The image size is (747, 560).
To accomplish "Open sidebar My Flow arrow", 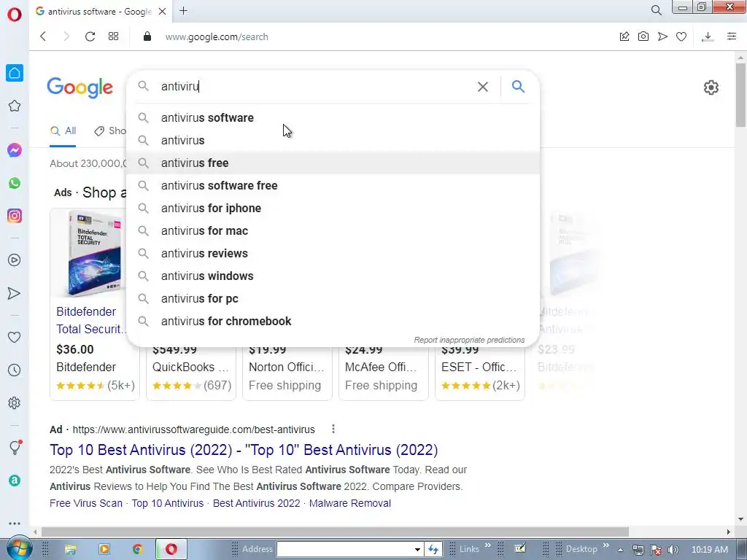I will pyautogui.click(x=15, y=293).
